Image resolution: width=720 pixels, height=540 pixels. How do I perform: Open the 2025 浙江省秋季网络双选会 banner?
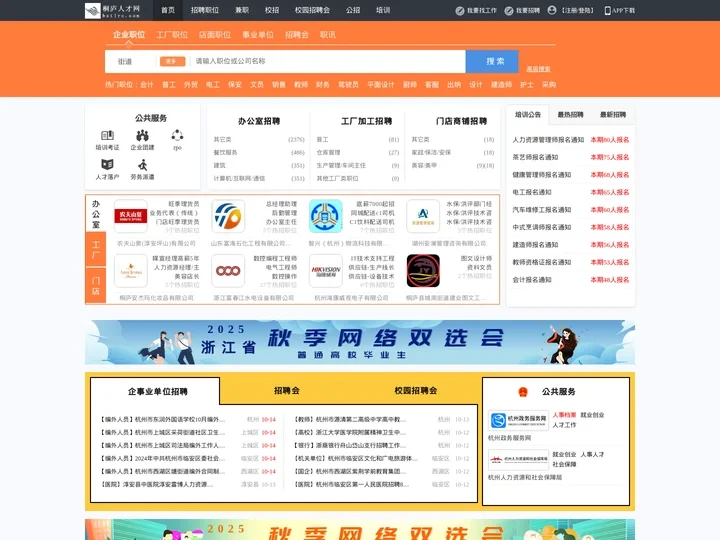pos(360,343)
